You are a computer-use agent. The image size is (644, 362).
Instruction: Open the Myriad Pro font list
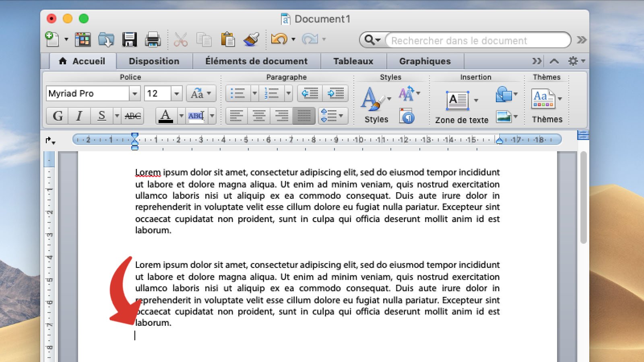click(x=134, y=93)
